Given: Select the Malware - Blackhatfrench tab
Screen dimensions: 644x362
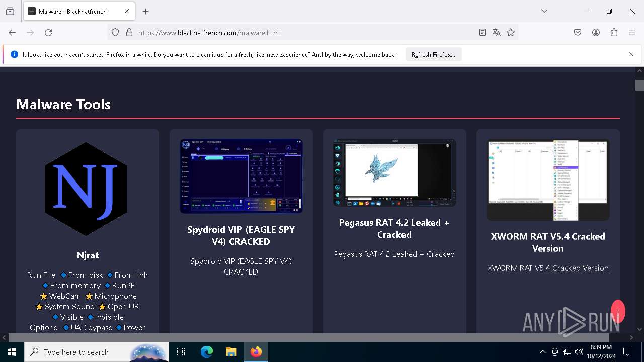Looking at the screenshot, I should pyautogui.click(x=78, y=11).
